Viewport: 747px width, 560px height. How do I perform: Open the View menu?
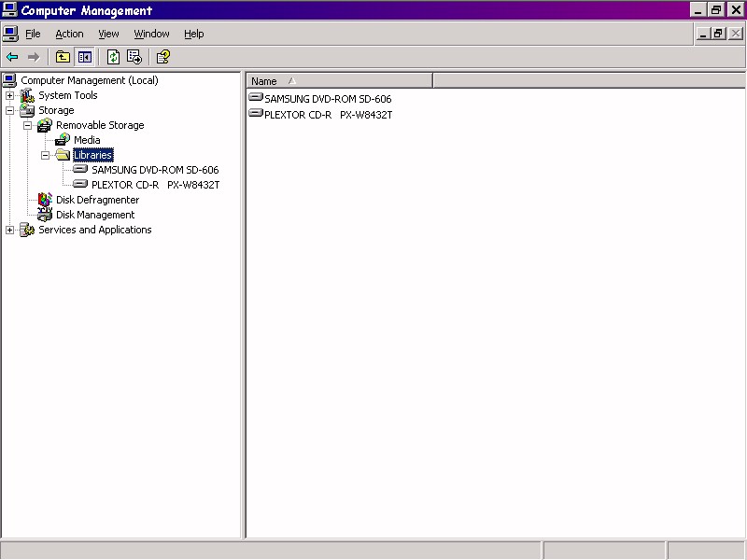click(x=108, y=34)
